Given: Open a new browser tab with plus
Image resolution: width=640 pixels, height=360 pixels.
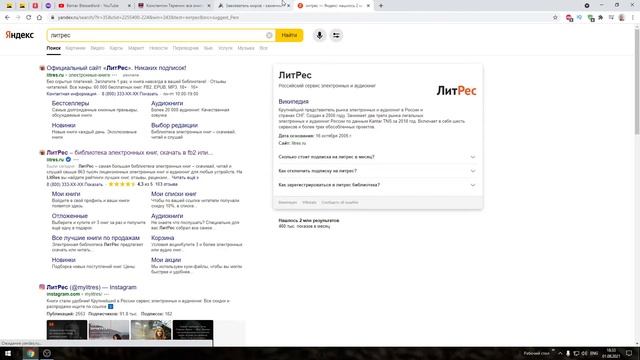Looking at the screenshot, I should (381, 6).
